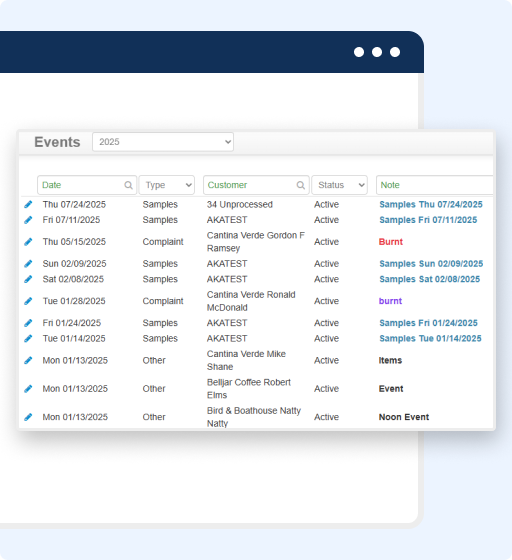
Task: Focus the Date filter input field
Action: [x=87, y=185]
